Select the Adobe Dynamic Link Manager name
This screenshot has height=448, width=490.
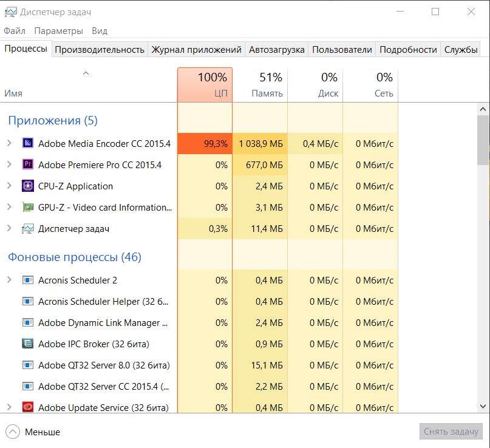click(103, 323)
